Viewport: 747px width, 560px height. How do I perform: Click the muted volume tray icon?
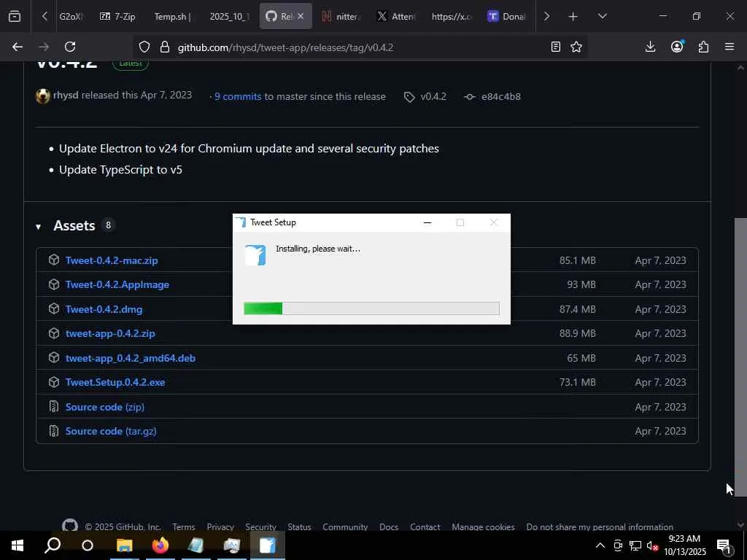[652, 545]
